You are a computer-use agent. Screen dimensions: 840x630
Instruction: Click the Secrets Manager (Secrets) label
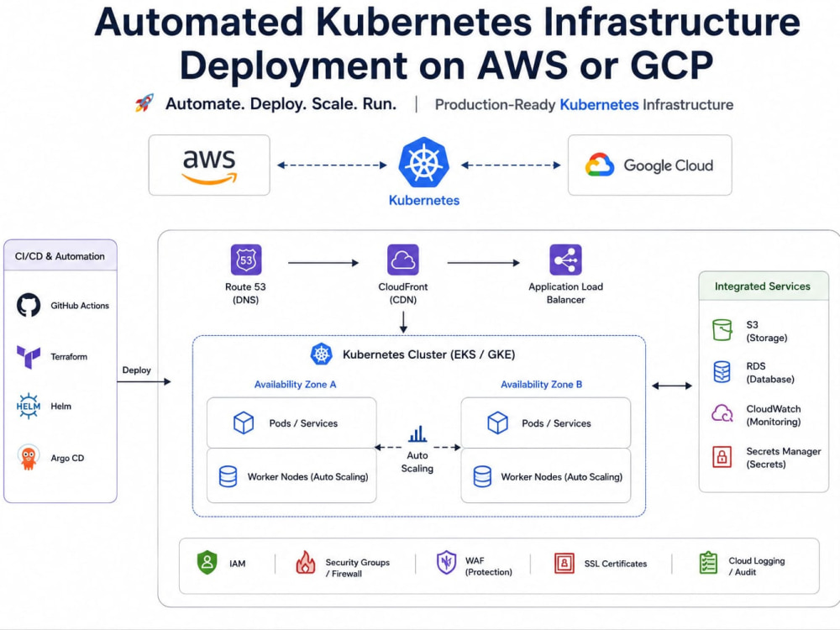coord(783,458)
